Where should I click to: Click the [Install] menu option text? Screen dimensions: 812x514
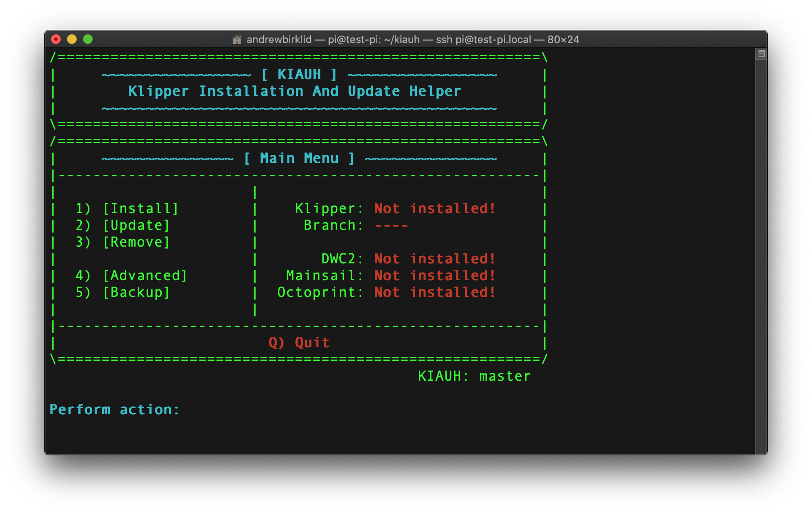click(141, 208)
